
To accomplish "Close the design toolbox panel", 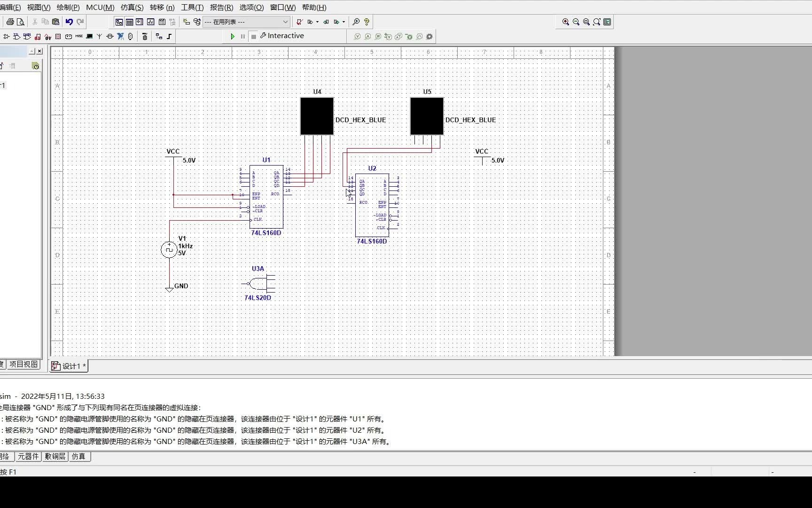I will [x=39, y=51].
